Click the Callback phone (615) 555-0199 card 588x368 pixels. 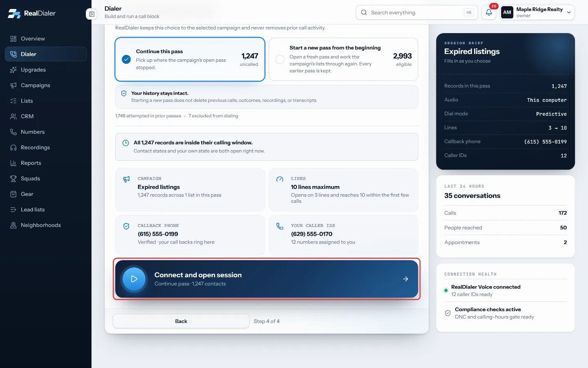coord(190,235)
